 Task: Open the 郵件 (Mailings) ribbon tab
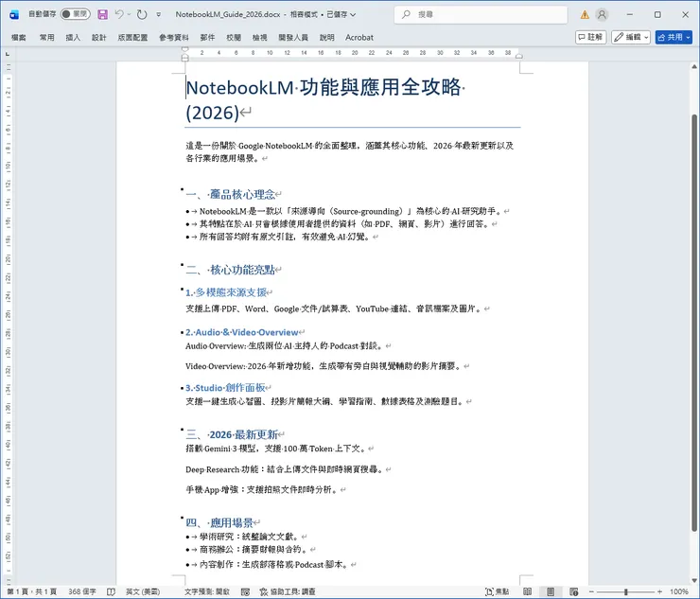click(x=207, y=38)
